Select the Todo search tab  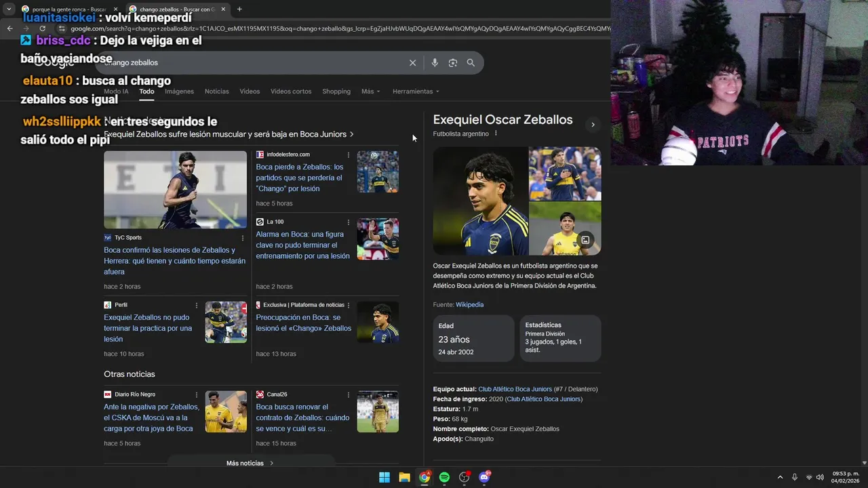146,91
